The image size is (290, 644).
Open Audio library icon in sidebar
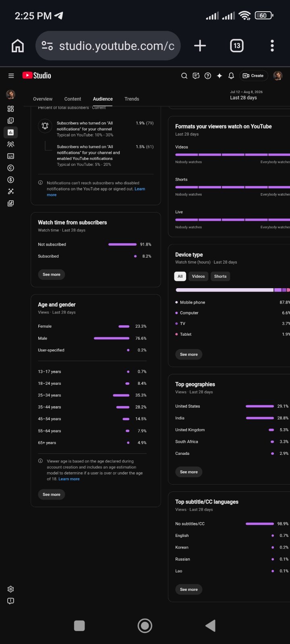[11, 203]
